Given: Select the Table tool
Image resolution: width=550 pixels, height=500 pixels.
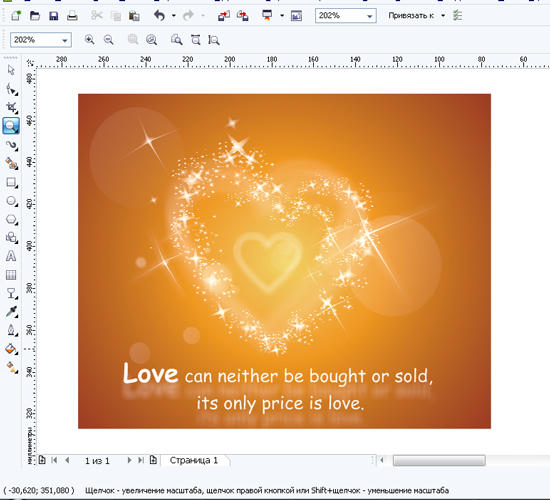Looking at the screenshot, I should pos(11,275).
